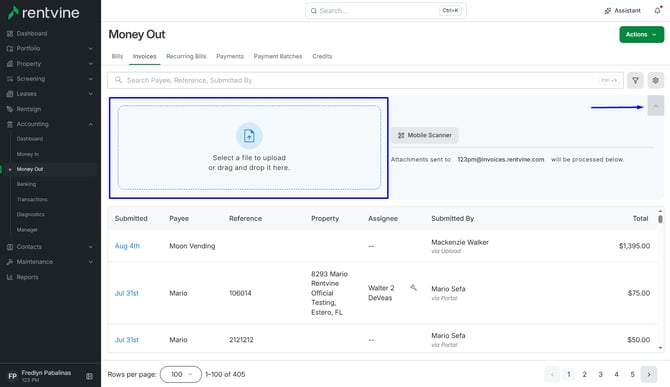This screenshot has width=670, height=387.
Task: Click the Maintenance wrench icon
Action: 10,262
